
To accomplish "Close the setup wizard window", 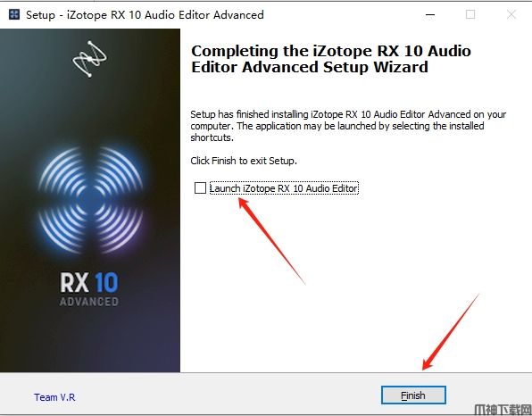I will pos(511,14).
